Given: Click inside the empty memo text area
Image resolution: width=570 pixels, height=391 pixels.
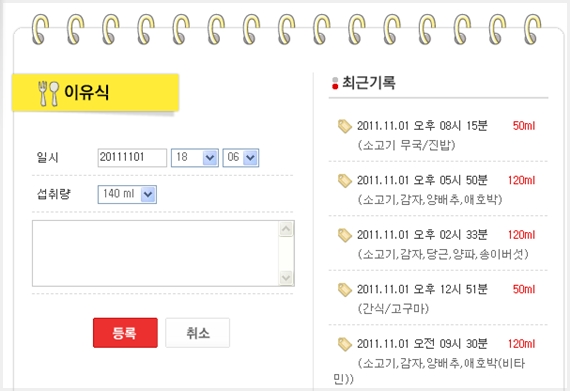Looking at the screenshot, I should [x=156, y=253].
